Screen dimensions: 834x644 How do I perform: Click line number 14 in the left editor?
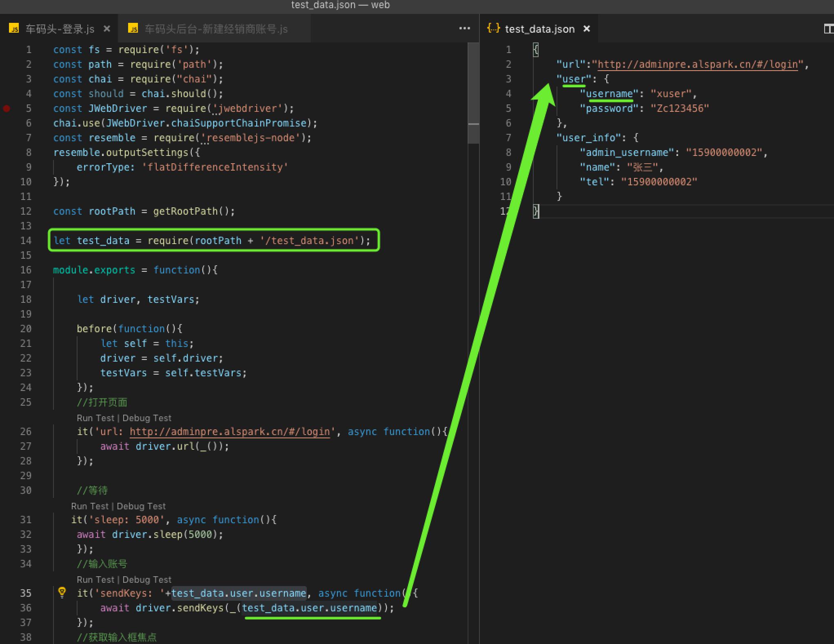(26, 240)
